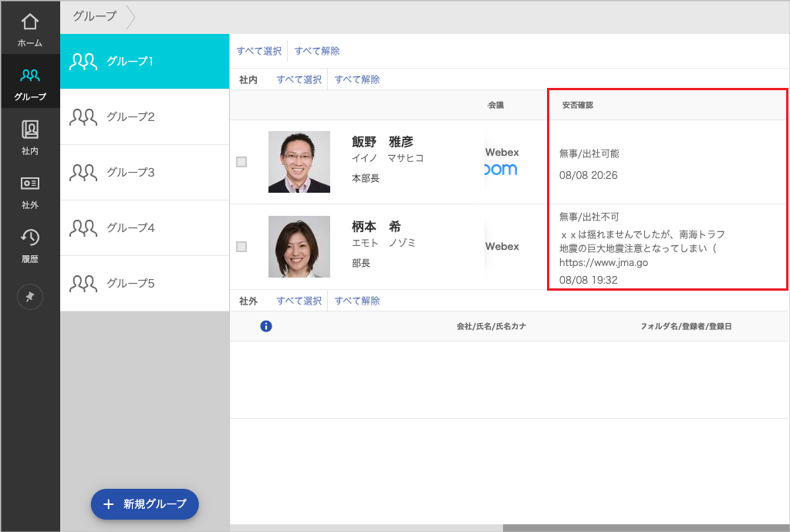The image size is (790, 532).
Task: Click 柄本 希's profile photo
Action: point(299,247)
